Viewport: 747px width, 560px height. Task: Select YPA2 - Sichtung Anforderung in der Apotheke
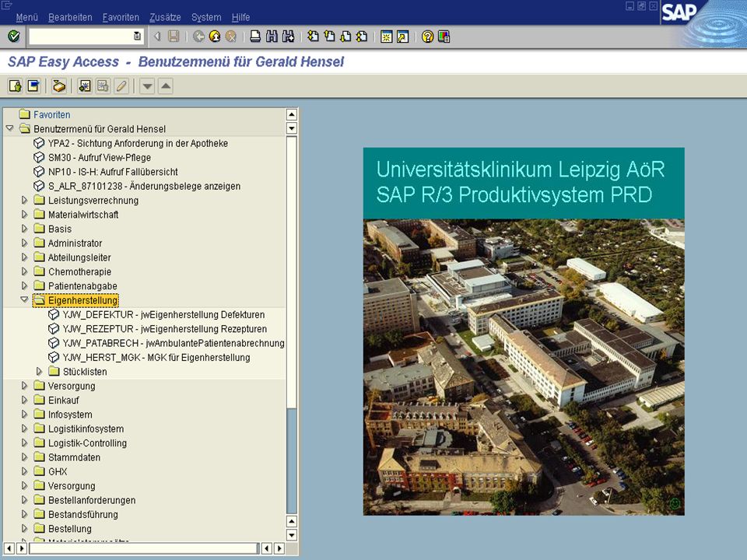coord(138,143)
